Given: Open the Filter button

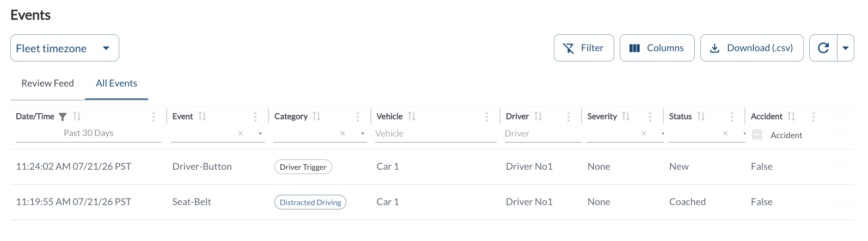Looking at the screenshot, I should (x=584, y=48).
